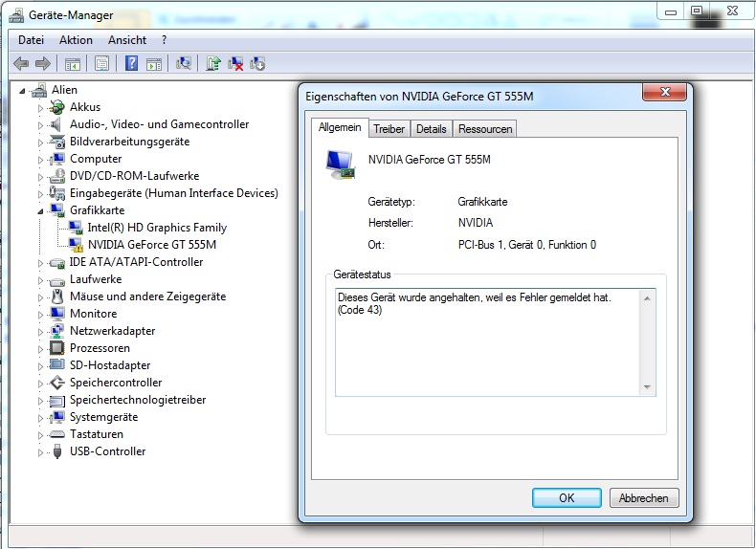Click the Audio-, Video- und Gamecontroller speaker icon

(56, 124)
